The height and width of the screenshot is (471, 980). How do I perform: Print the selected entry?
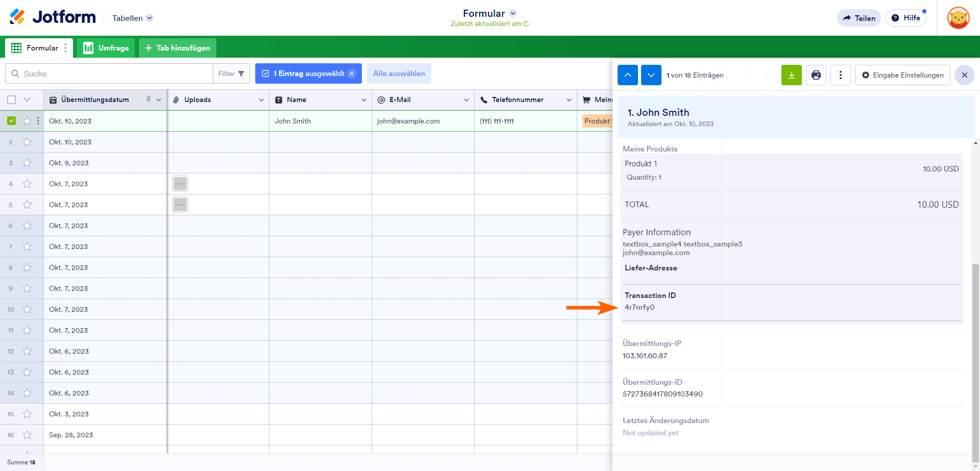[816, 75]
